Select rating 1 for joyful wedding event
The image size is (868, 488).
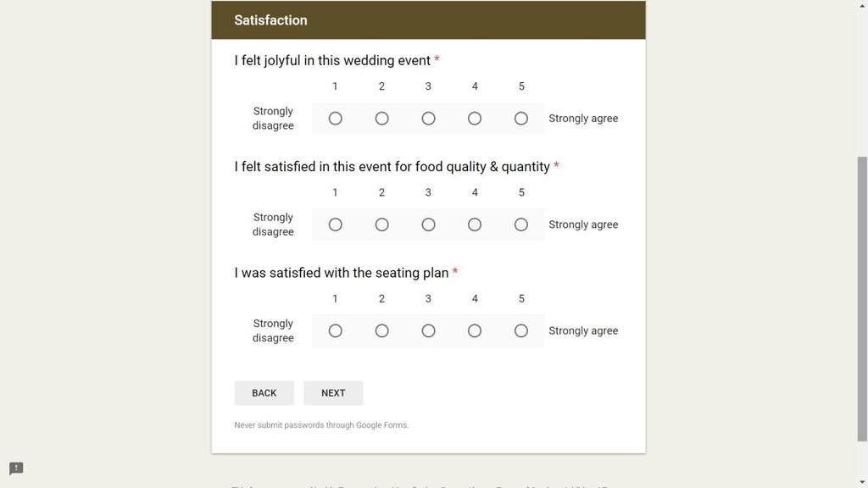pos(335,119)
